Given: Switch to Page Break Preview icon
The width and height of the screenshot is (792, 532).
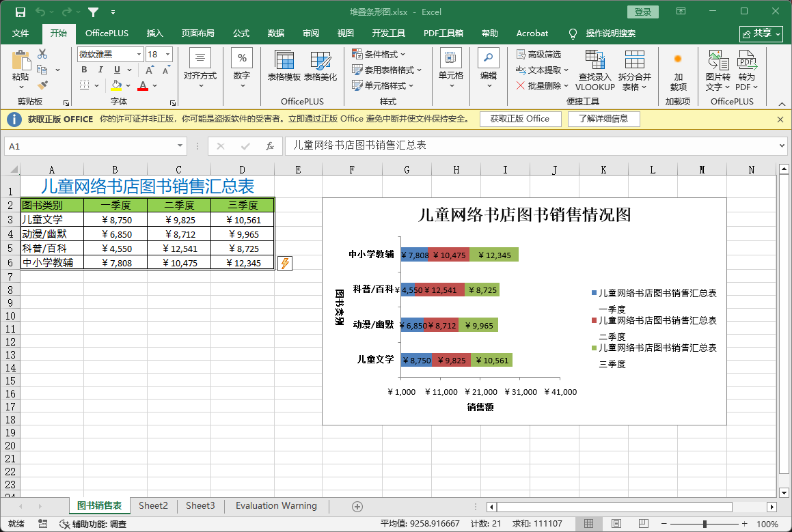Looking at the screenshot, I should click(643, 523).
